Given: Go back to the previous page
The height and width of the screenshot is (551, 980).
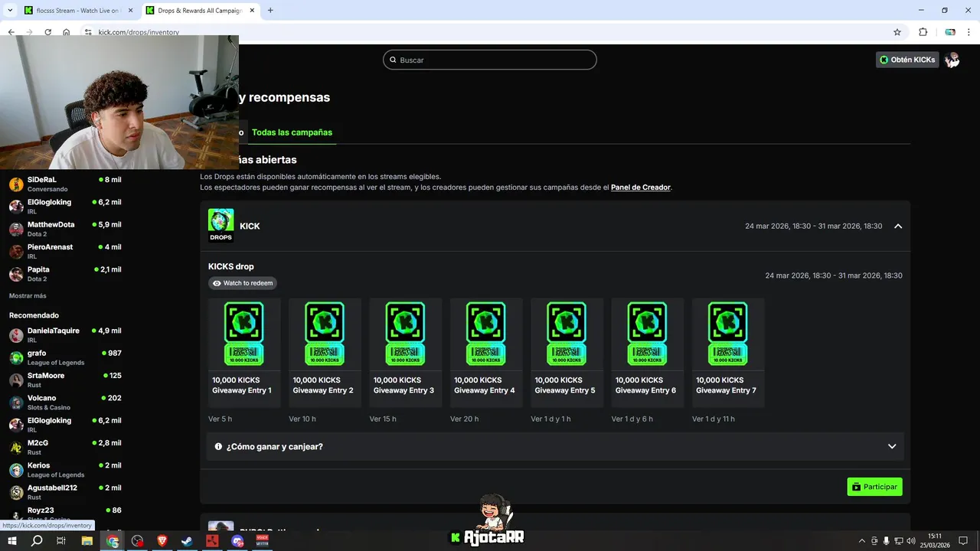Looking at the screenshot, I should coord(11,32).
